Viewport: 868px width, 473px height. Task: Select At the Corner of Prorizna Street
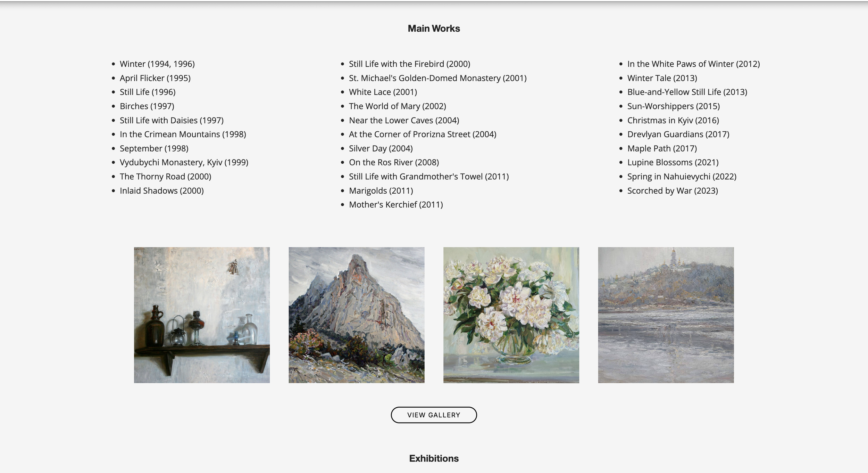pyautogui.click(x=422, y=134)
